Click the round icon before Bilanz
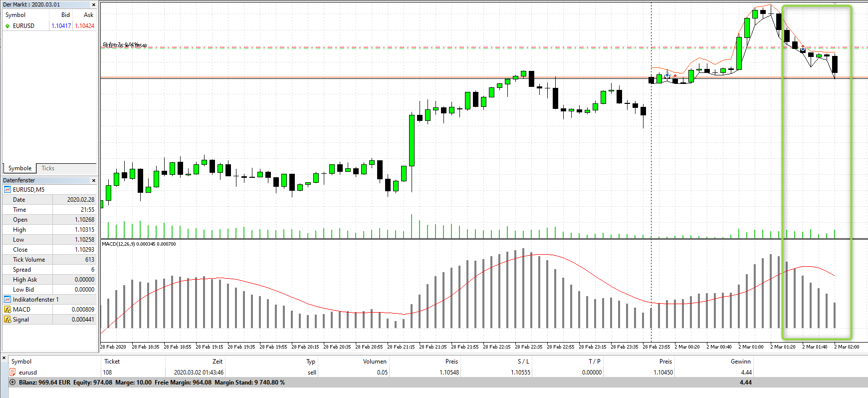Image resolution: width=868 pixels, height=398 pixels. tap(12, 383)
